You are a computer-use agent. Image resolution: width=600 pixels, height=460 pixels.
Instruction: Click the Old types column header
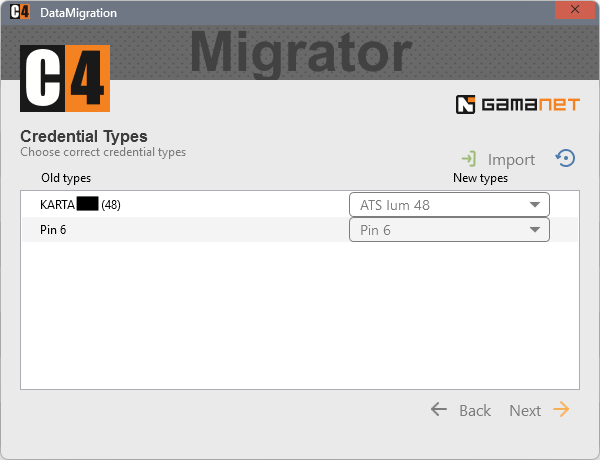[x=66, y=178]
